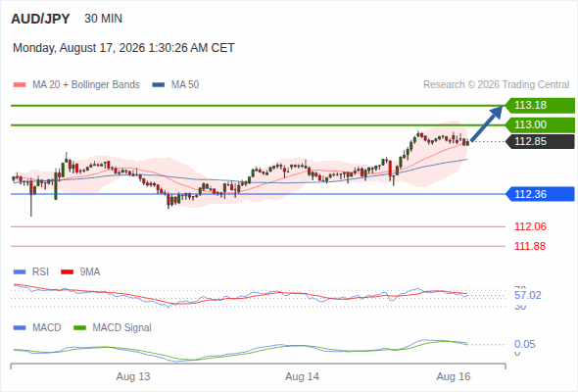
Task: Click the MA 20 Bollinger Bands legend swatch
Action: pyautogui.click(x=20, y=85)
